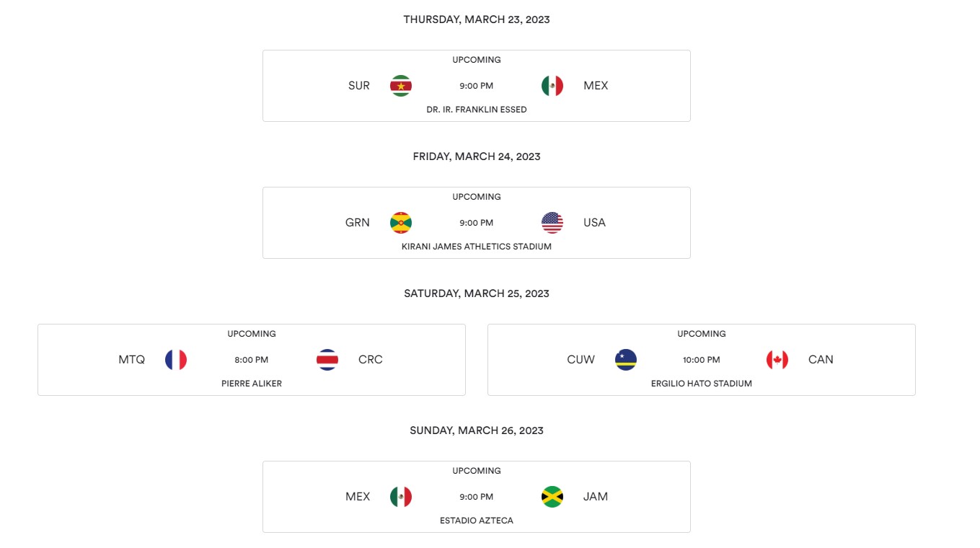Click the Dr. Ir. Franklin Essed venue text
This screenshot has width=980, height=548.
pos(477,110)
